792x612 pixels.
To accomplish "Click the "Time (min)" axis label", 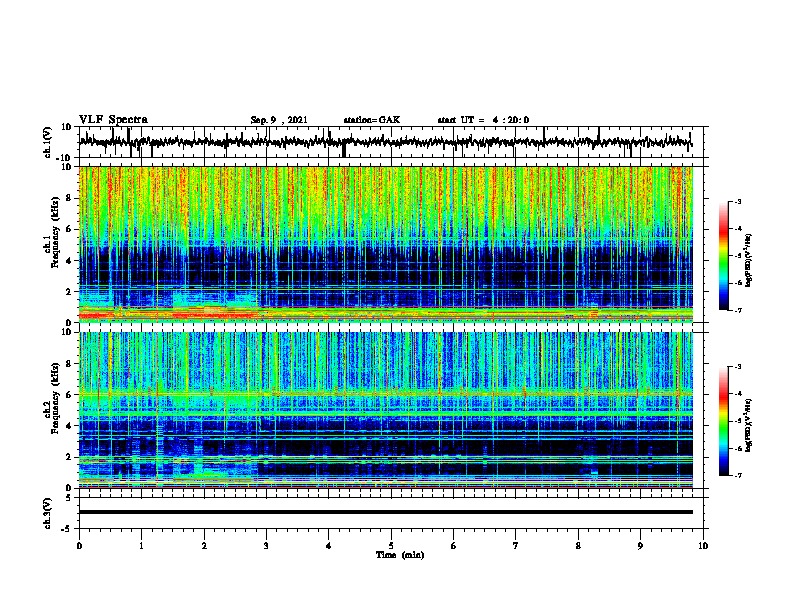I will click(400, 555).
